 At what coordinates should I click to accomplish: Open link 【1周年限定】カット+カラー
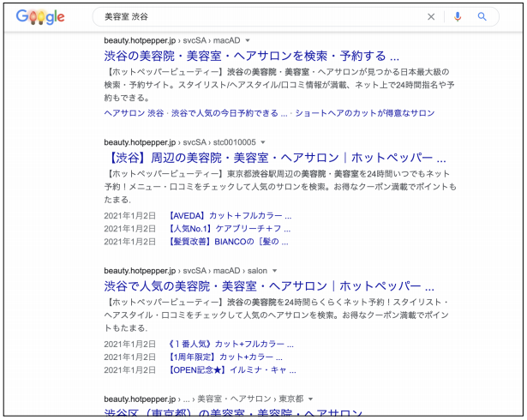click(225, 357)
